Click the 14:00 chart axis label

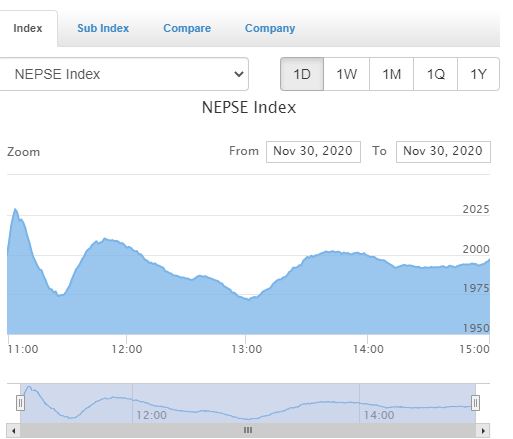point(368,349)
